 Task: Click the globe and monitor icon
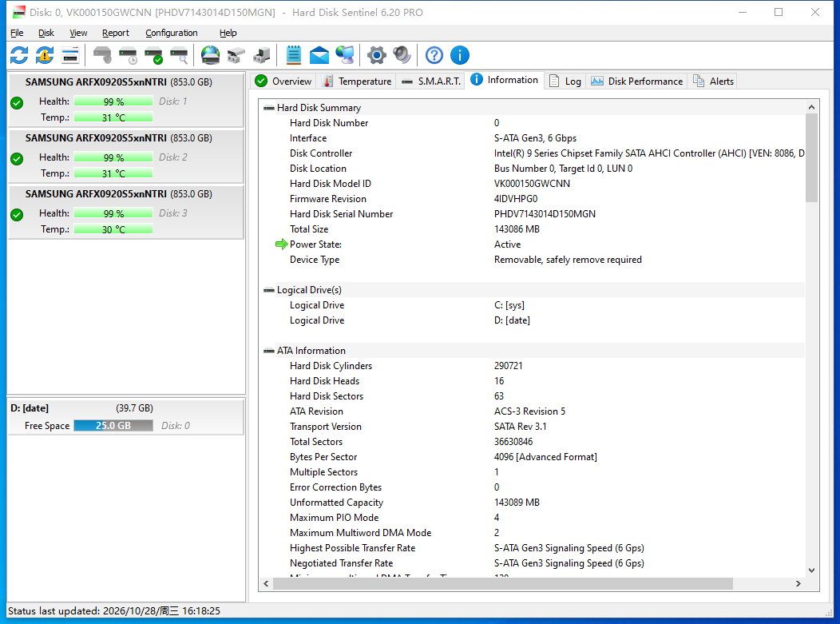(345, 54)
